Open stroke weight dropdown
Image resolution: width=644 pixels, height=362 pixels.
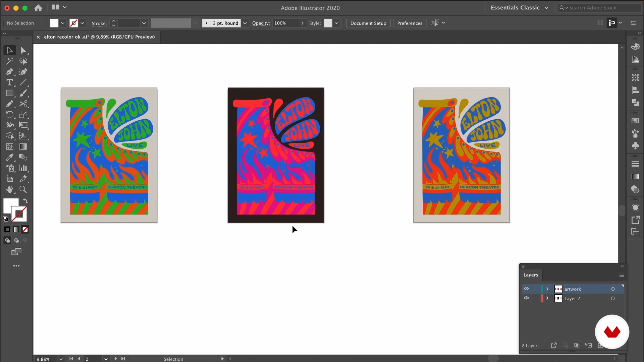[144, 23]
